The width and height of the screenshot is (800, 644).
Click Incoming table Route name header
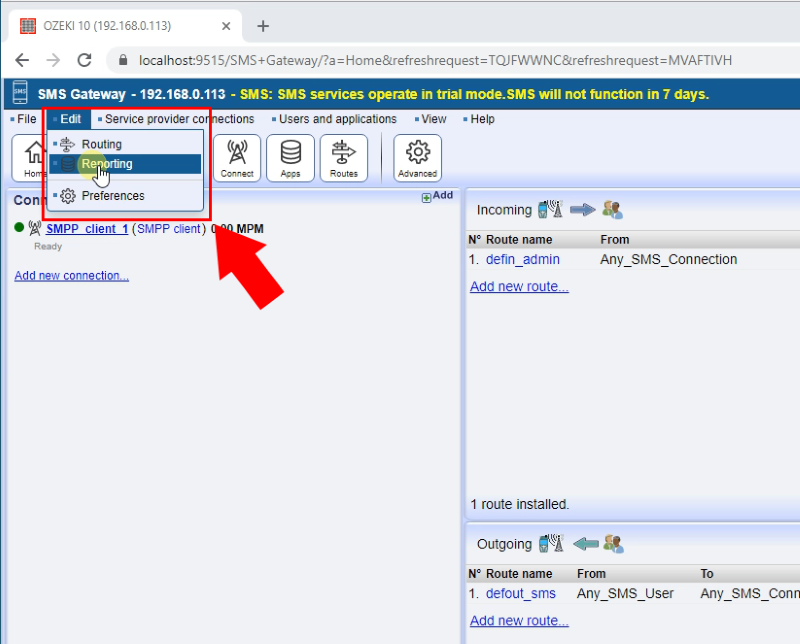[519, 240]
